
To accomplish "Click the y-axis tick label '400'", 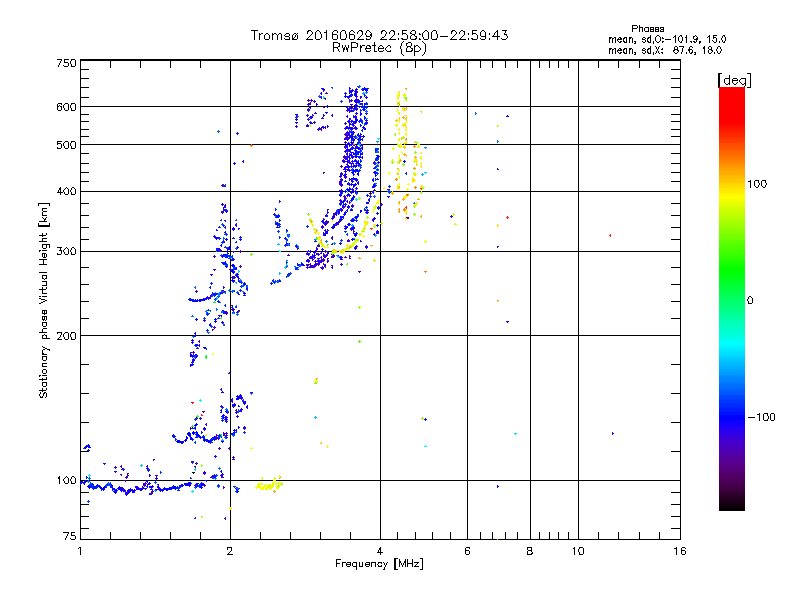I will tap(66, 191).
